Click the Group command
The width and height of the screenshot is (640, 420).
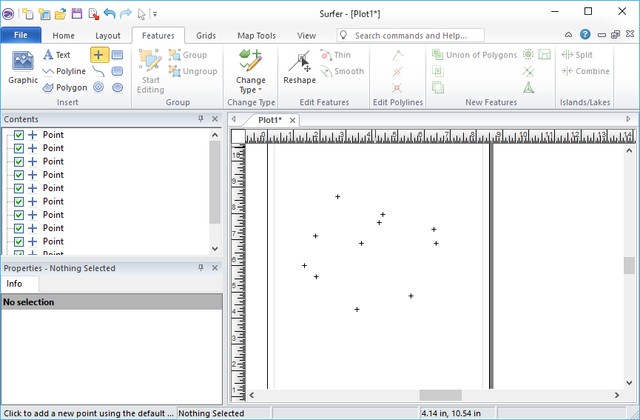[188, 55]
